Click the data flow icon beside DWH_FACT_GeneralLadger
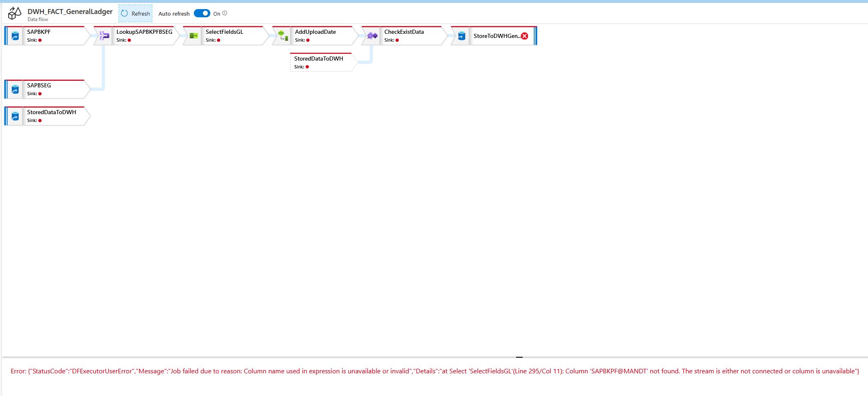 (15, 14)
